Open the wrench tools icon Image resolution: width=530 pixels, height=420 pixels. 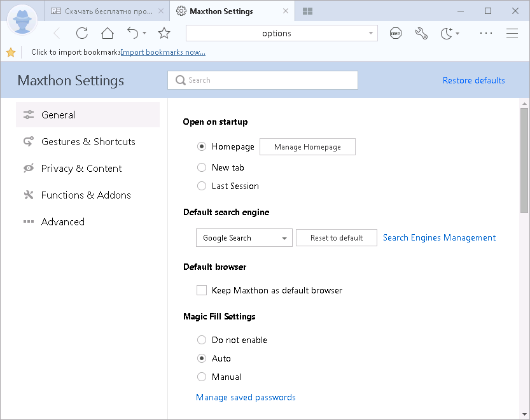coord(421,34)
